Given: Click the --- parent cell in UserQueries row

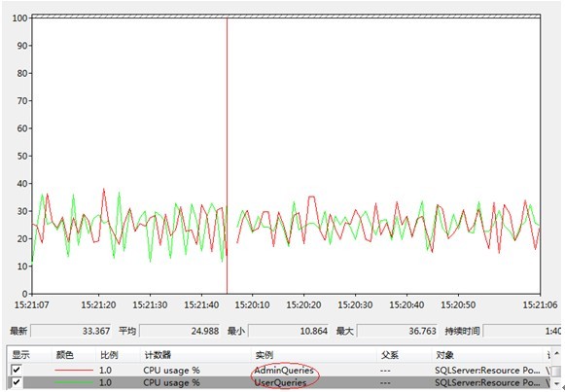Looking at the screenshot, I should [x=386, y=382].
